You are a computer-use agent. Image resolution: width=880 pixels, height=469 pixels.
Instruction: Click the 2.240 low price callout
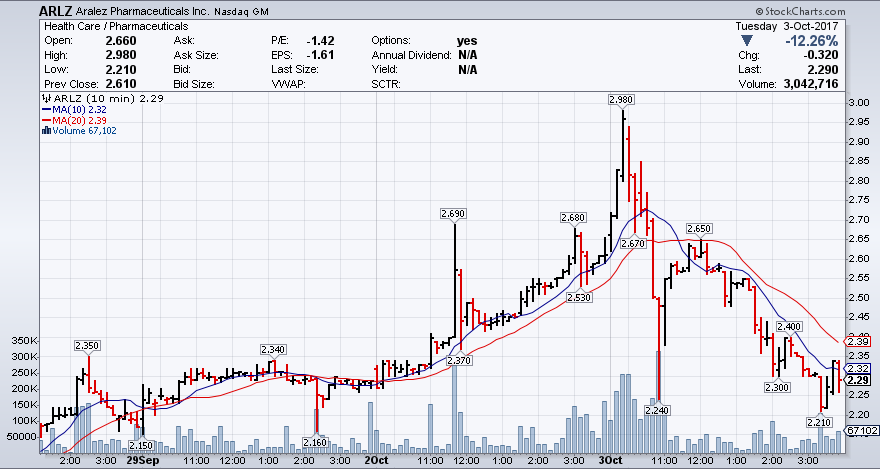tap(658, 410)
